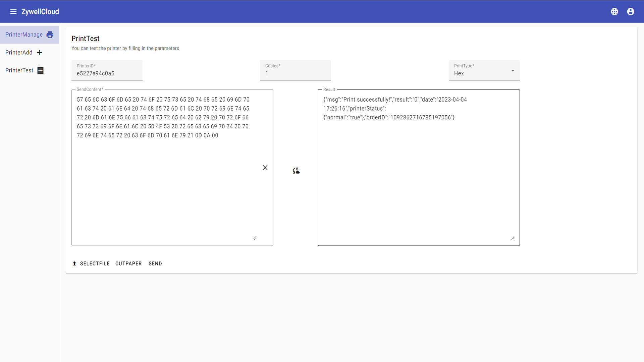Screen dimensions: 644x362
Task: Click the plus icon beside PrinterAdd
Action: [x=40, y=53]
